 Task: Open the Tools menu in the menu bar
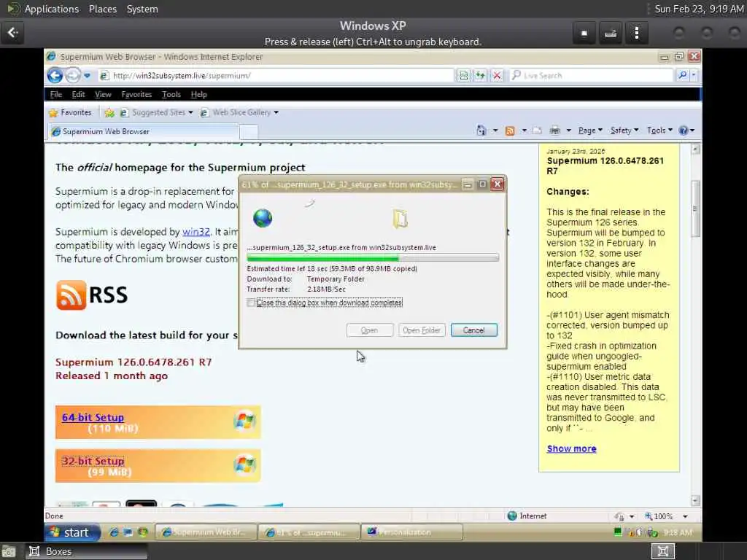(x=171, y=94)
